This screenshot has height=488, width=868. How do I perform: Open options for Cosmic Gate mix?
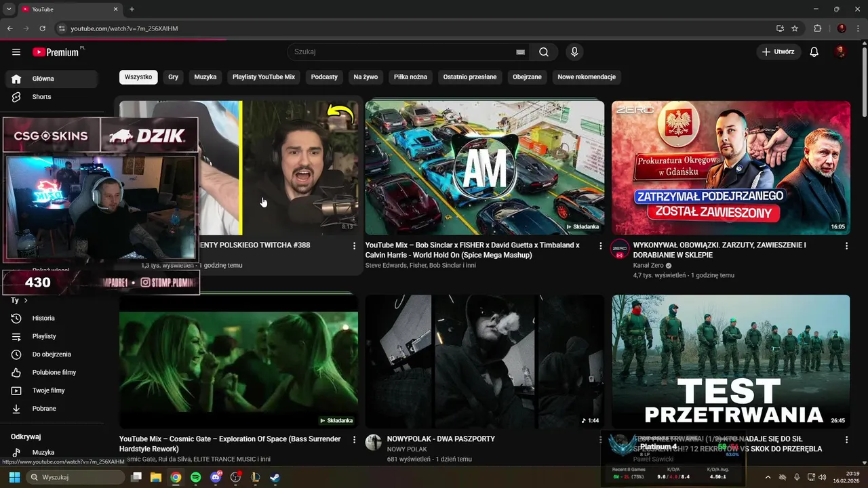click(x=354, y=440)
